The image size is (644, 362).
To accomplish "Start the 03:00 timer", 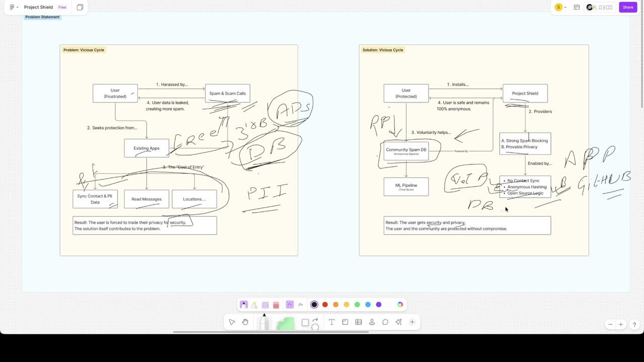I will coord(606,7).
